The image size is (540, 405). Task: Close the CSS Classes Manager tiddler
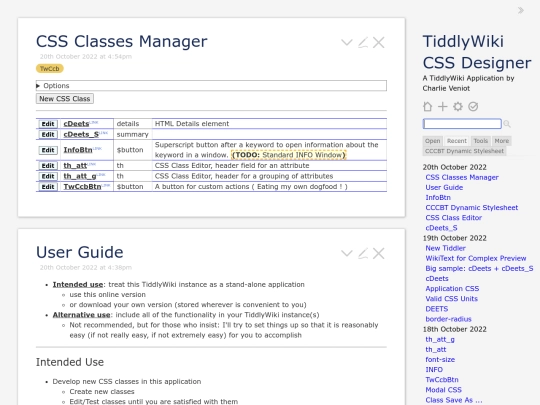tap(378, 42)
